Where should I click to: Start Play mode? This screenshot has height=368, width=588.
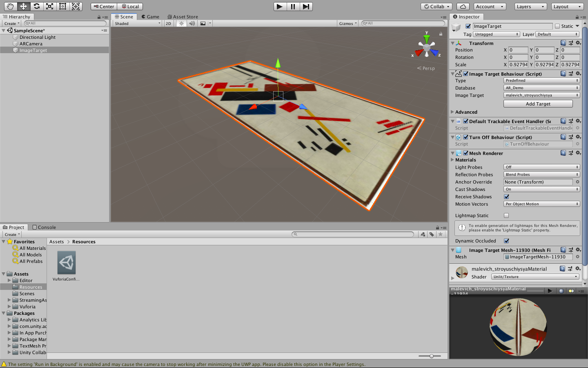[x=280, y=7]
